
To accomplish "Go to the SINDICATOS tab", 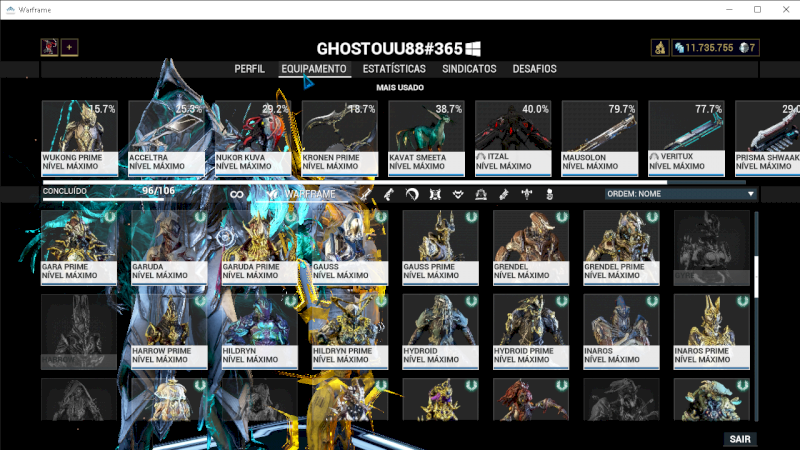I will (469, 69).
